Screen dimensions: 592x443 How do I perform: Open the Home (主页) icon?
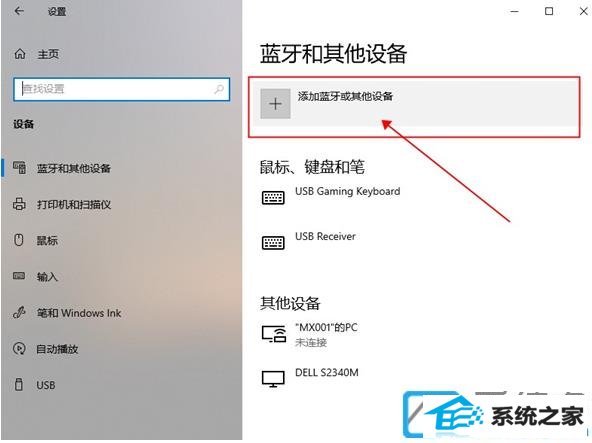(20, 54)
